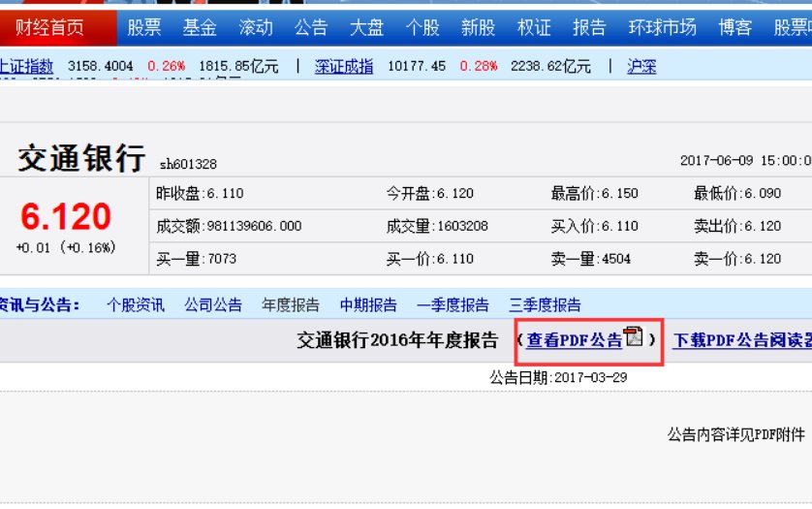
Task: Click the 最低价:6.090 cell
Action: tap(737, 193)
